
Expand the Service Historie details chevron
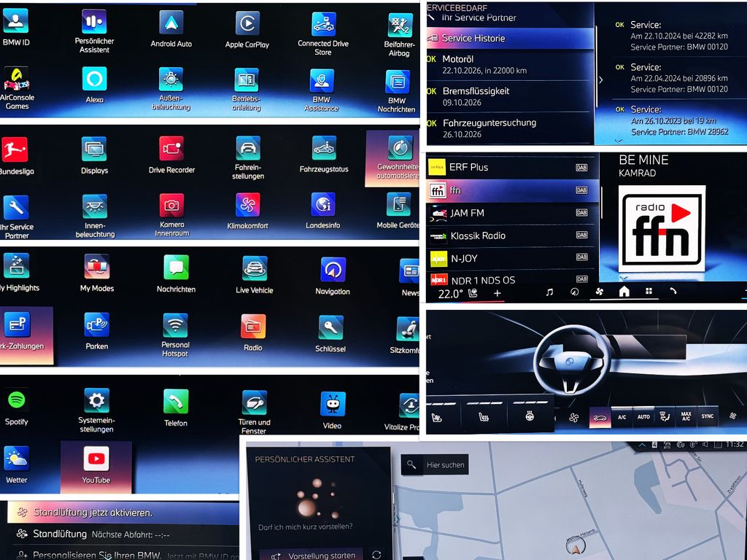click(x=601, y=80)
